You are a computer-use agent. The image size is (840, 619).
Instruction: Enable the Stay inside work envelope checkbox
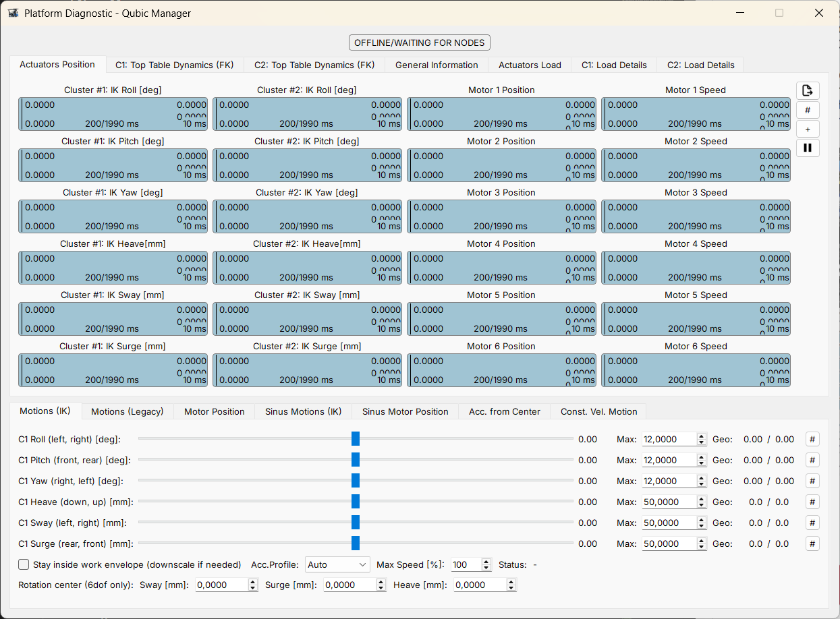click(24, 564)
